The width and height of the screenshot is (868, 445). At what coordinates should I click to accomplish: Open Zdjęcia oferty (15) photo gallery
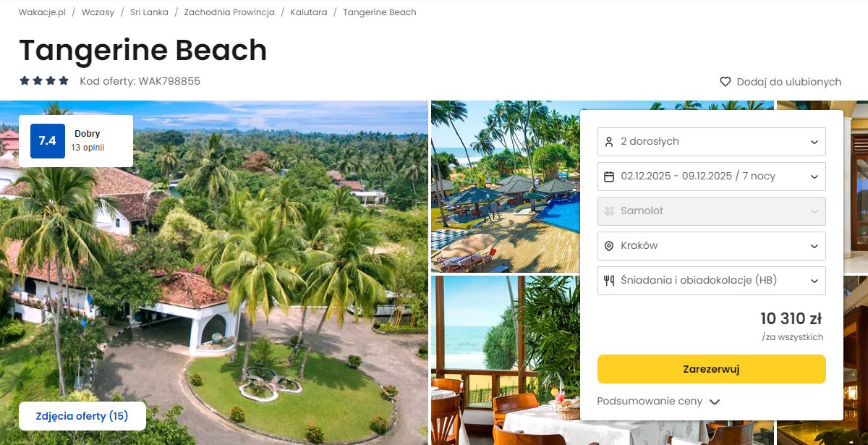82,416
